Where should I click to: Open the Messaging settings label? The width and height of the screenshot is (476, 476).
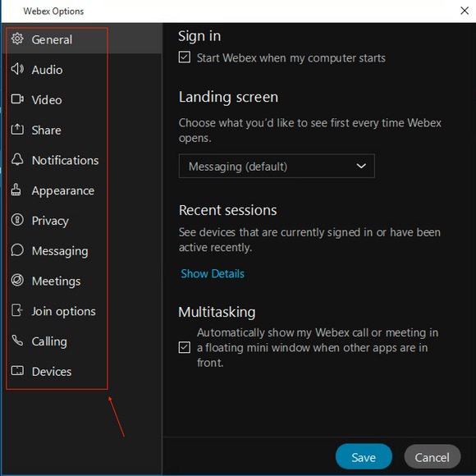point(60,251)
